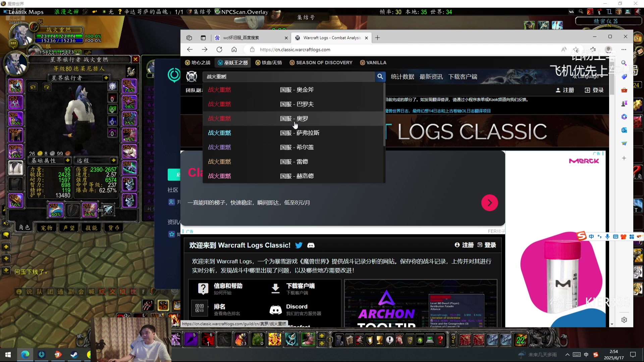644x362 pixels.
Task: Go to the browser home page
Action: (234, 50)
